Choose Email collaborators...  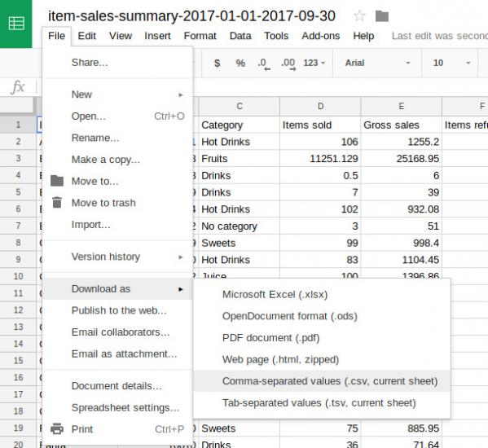pyautogui.click(x=117, y=332)
